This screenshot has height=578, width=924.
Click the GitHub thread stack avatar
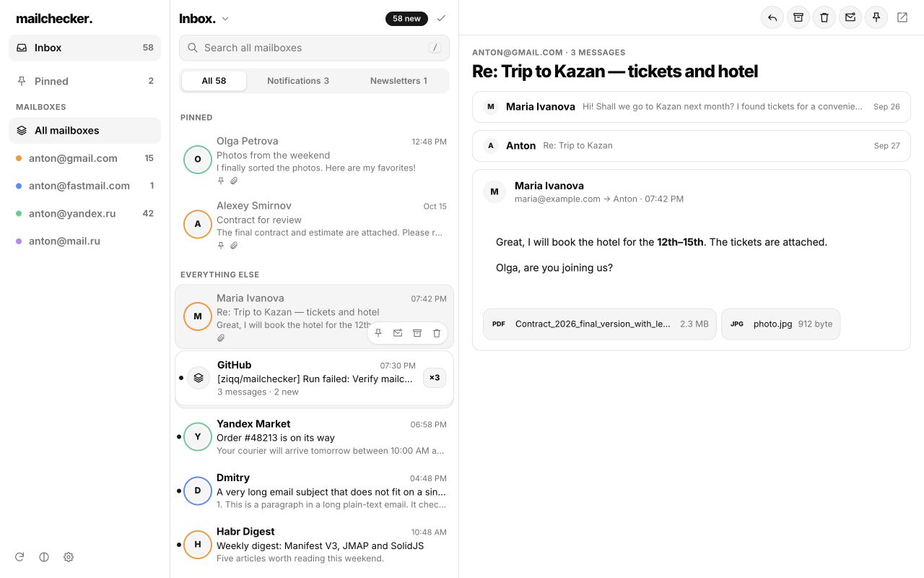point(199,378)
